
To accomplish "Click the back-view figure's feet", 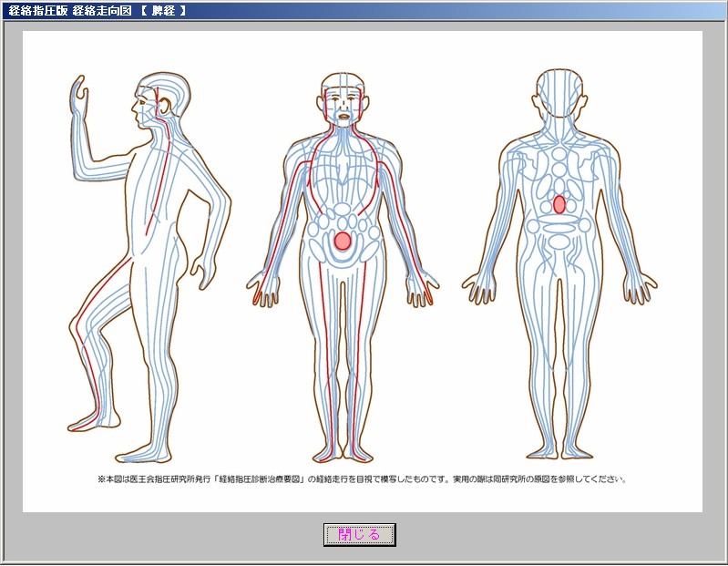I will pos(559,451).
